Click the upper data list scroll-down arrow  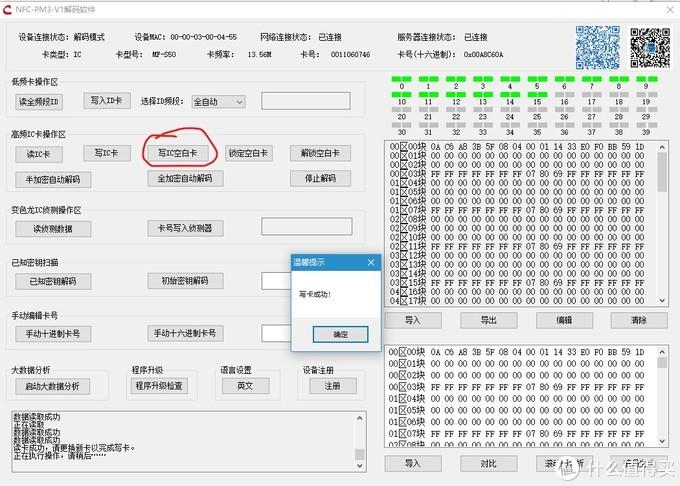[662, 300]
